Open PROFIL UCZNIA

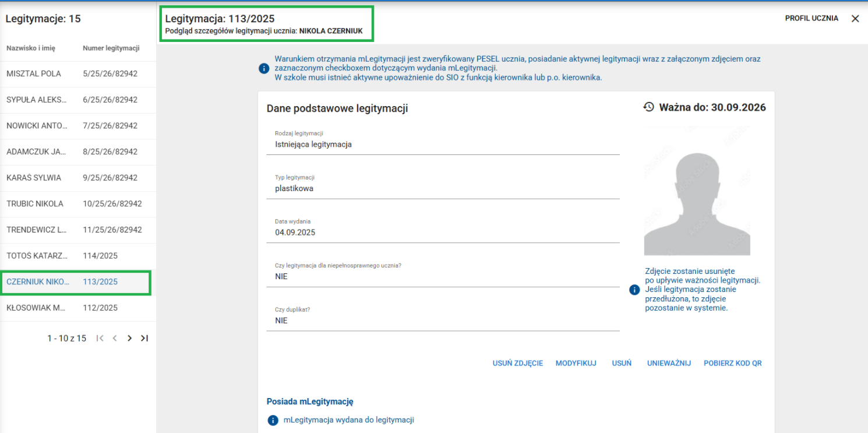[811, 19]
